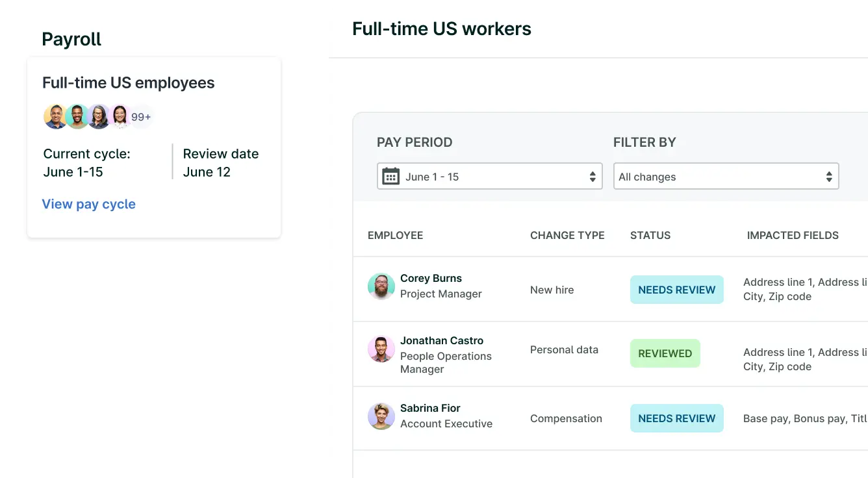Click the Pay Period dropdown arrows

(593, 177)
